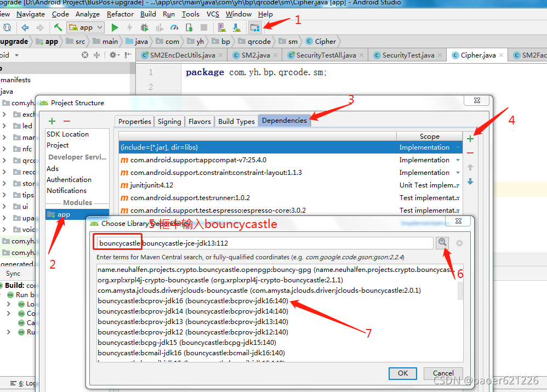547x392 pixels.
Task: Remove module with red minus in sidebar
Action: pyautogui.click(x=67, y=121)
